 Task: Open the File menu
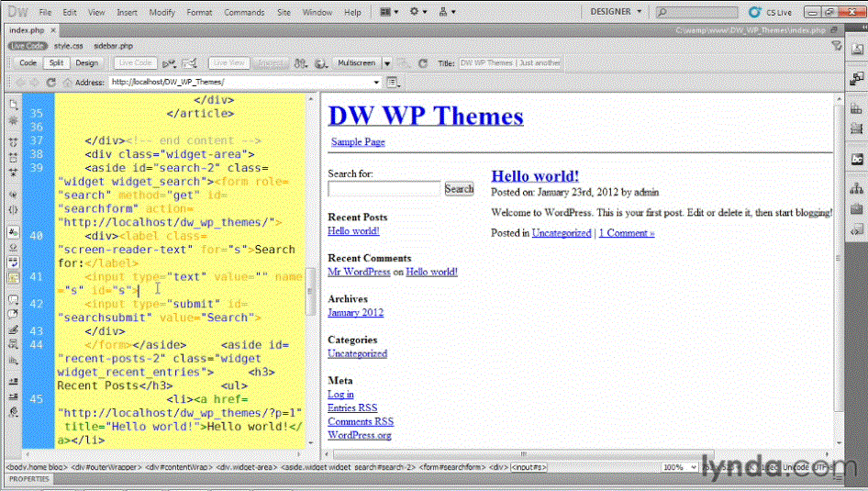tap(45, 12)
